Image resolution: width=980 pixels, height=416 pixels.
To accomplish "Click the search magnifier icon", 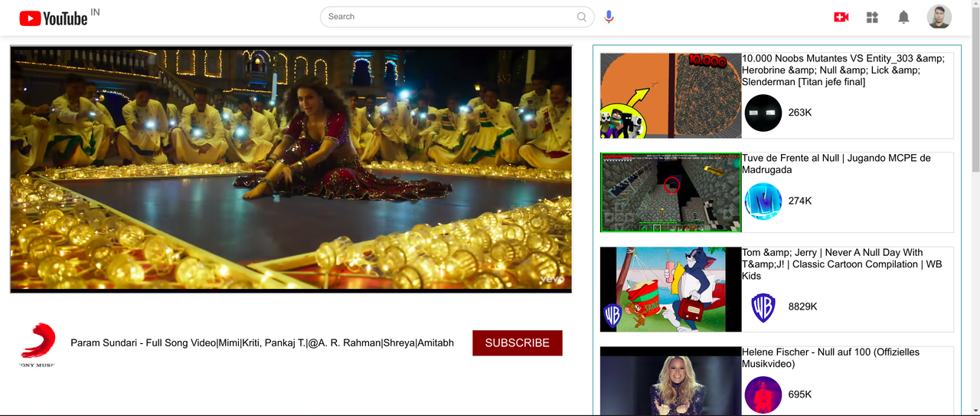I will click(x=582, y=17).
